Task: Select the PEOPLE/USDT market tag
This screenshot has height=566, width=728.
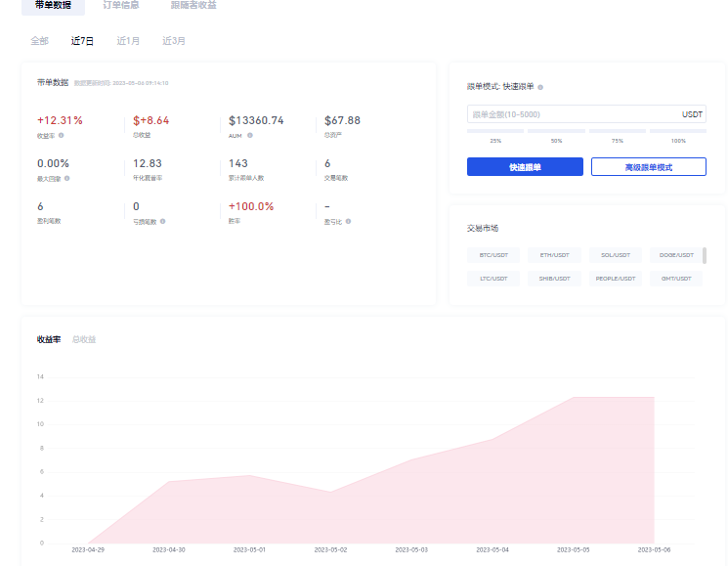Action: tap(616, 279)
